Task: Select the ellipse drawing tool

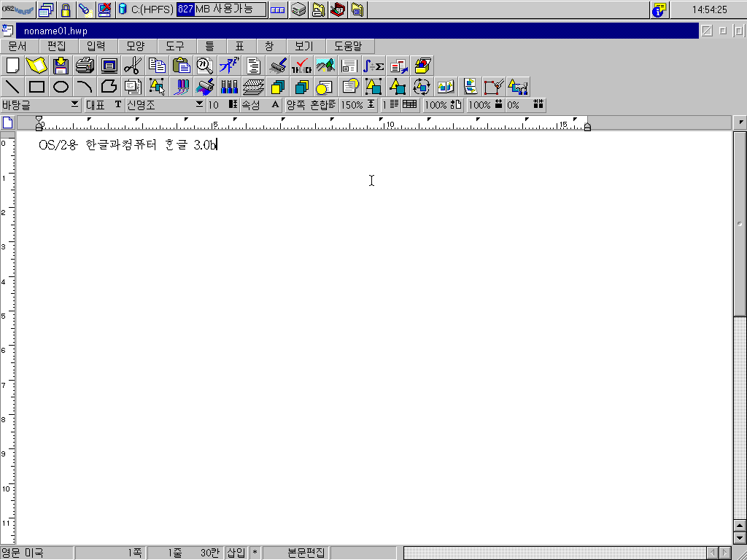Action: [x=61, y=87]
